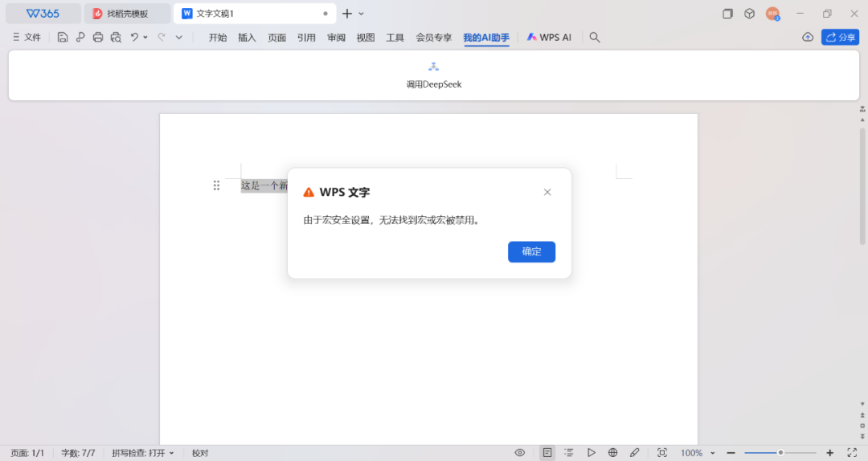868x461 pixels.
Task: Open the dropdown beside new tab plus
Action: pos(361,14)
